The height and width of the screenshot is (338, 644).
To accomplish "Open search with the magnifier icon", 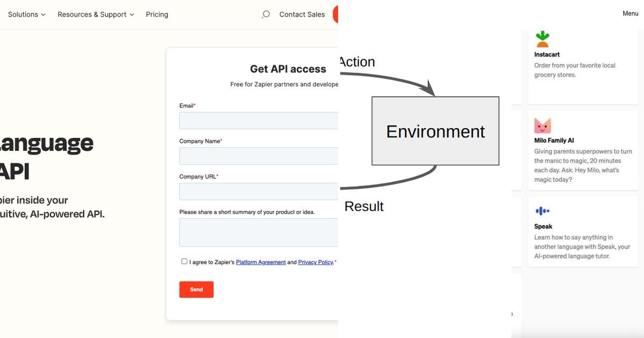I will [266, 14].
